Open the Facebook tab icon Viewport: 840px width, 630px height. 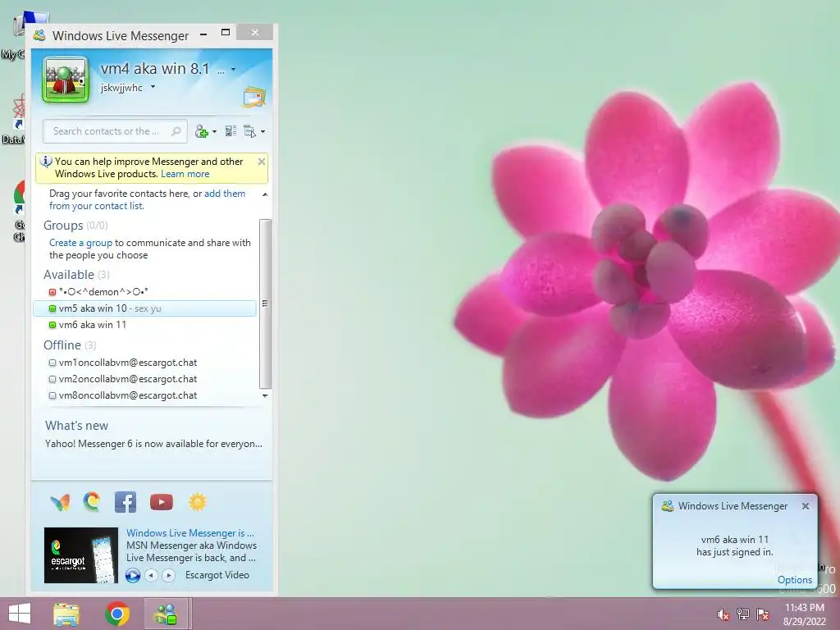[x=126, y=502]
